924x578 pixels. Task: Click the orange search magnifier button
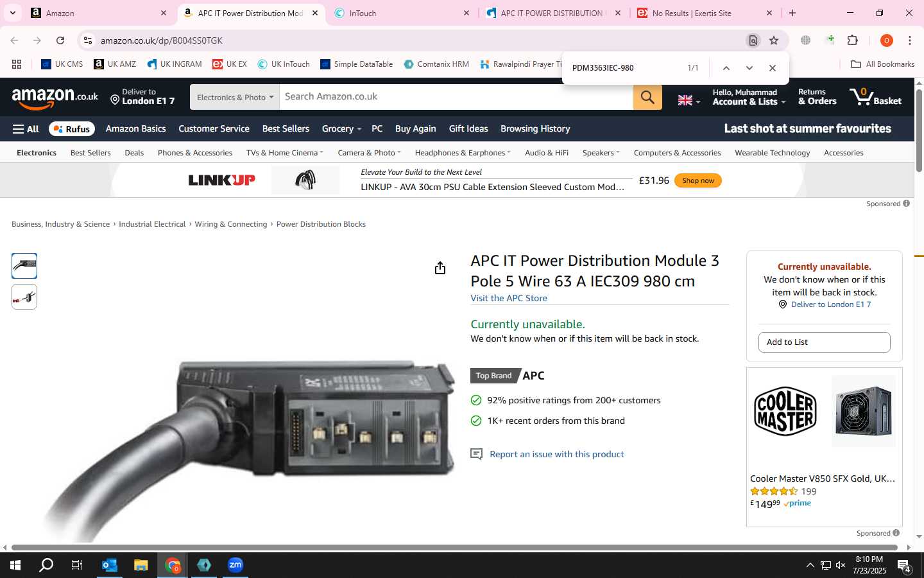(647, 97)
